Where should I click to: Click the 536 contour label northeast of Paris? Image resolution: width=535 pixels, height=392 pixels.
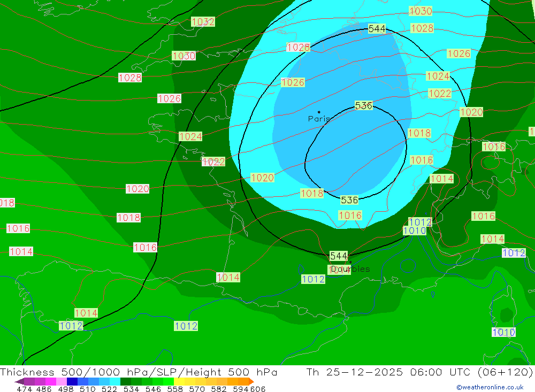click(x=364, y=105)
